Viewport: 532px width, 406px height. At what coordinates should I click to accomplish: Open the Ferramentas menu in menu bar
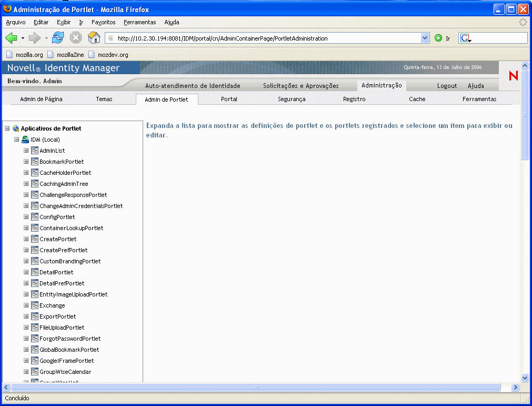(140, 22)
